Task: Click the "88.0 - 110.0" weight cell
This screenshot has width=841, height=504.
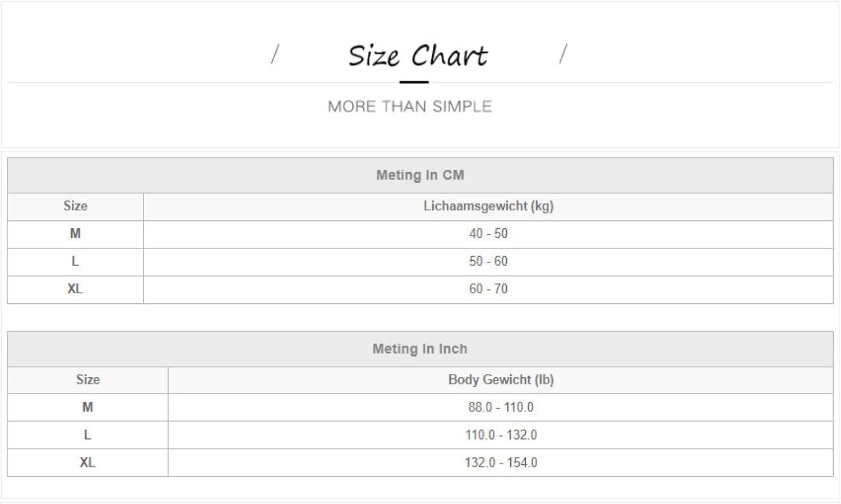Action: tap(501, 407)
